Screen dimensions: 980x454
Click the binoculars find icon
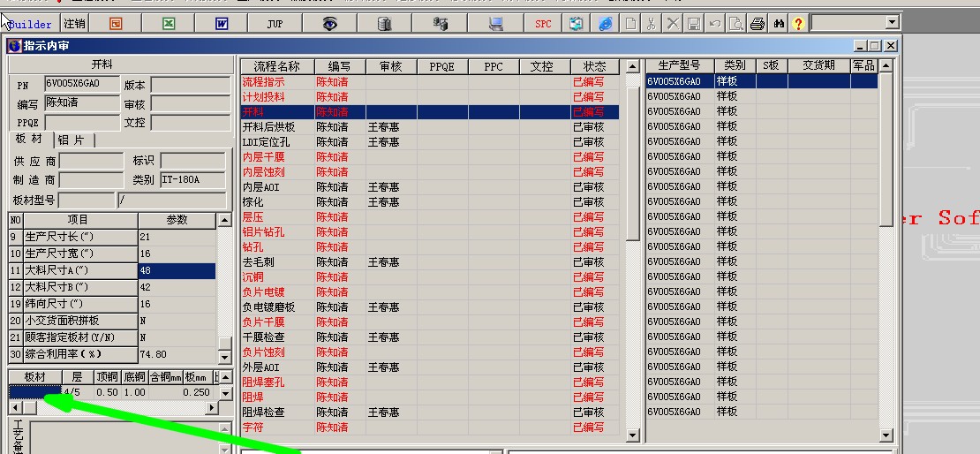pos(779,24)
